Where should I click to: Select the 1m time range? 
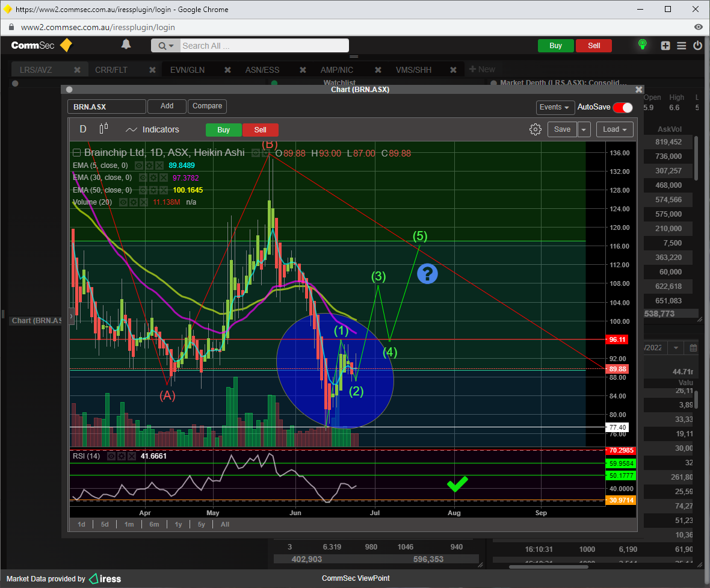[129, 525]
